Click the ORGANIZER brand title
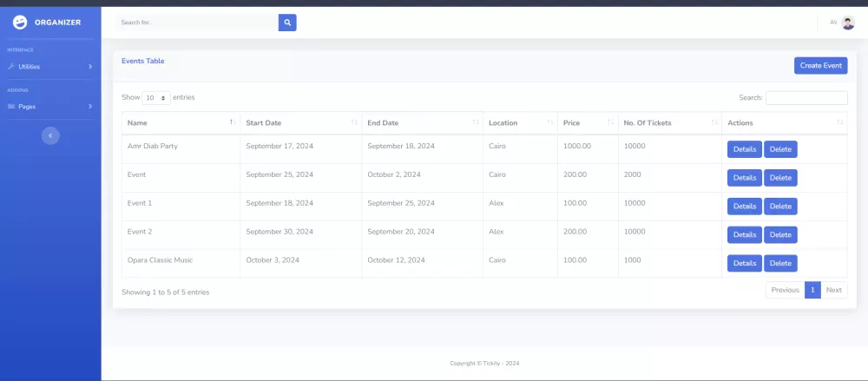 tap(57, 23)
